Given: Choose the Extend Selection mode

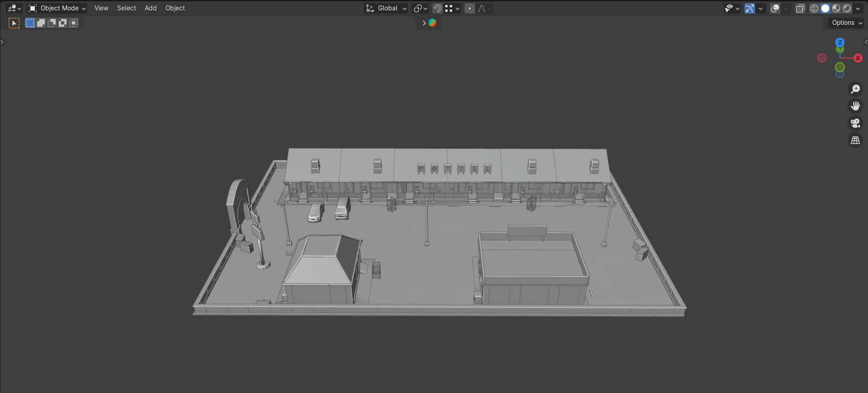Looking at the screenshot, I should (41, 23).
